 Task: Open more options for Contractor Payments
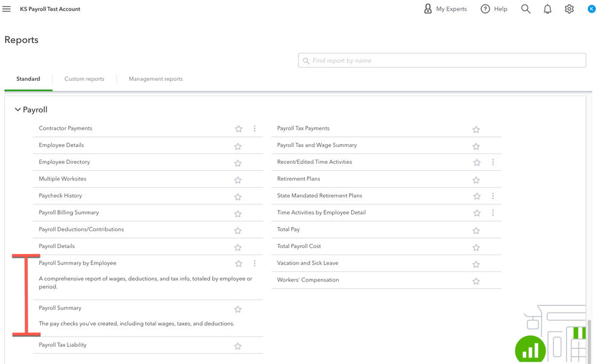[x=255, y=129]
